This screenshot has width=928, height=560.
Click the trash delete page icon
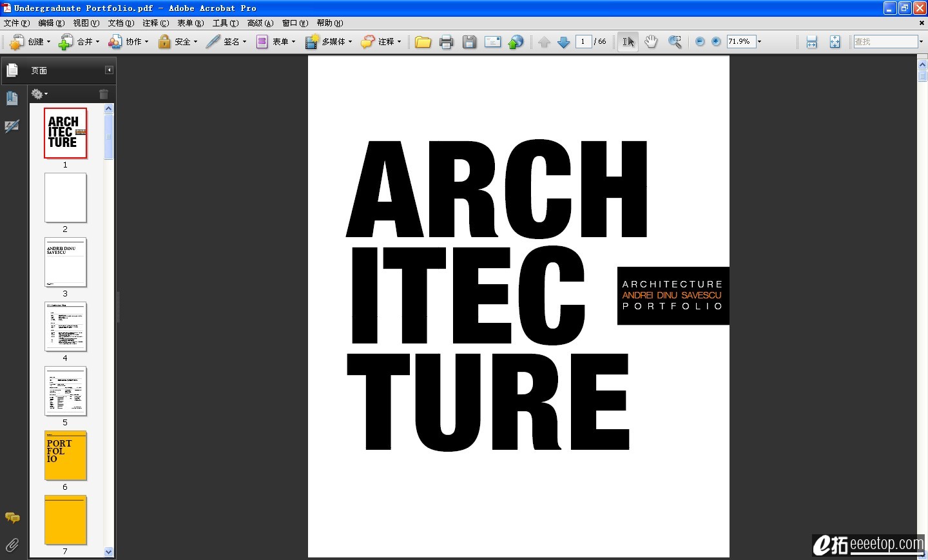pos(104,94)
